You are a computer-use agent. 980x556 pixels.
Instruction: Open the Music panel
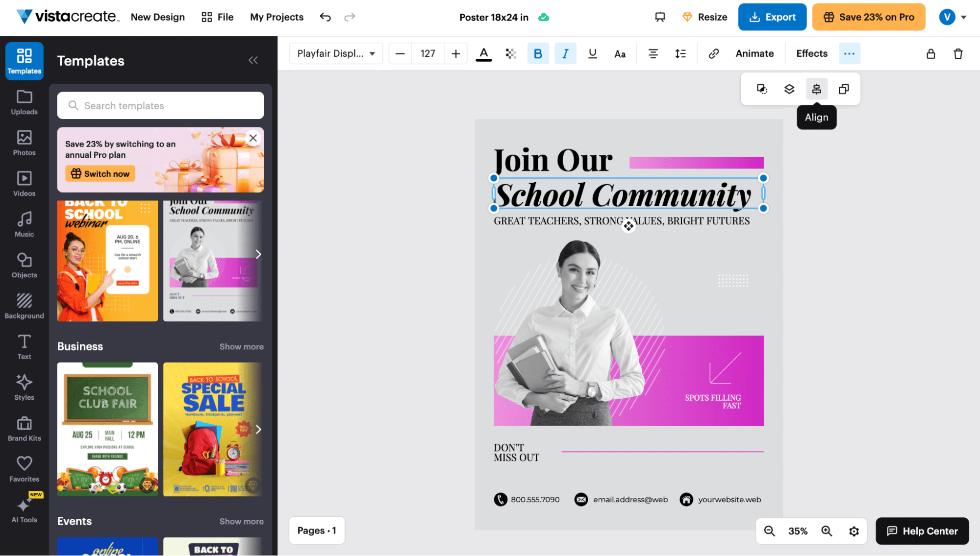tap(24, 224)
